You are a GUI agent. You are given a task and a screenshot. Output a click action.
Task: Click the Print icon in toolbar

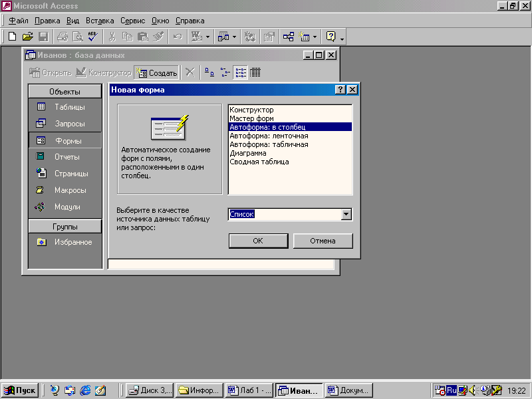(63, 37)
